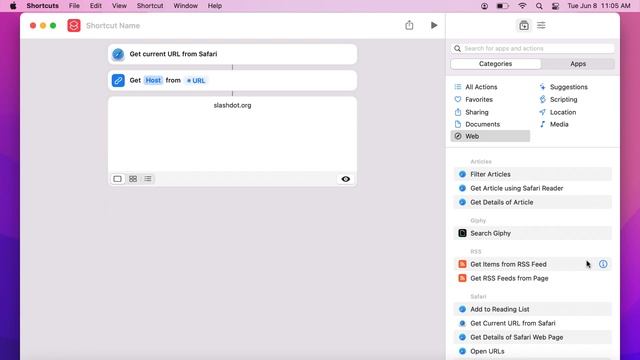Switch result to list view

coord(148,179)
